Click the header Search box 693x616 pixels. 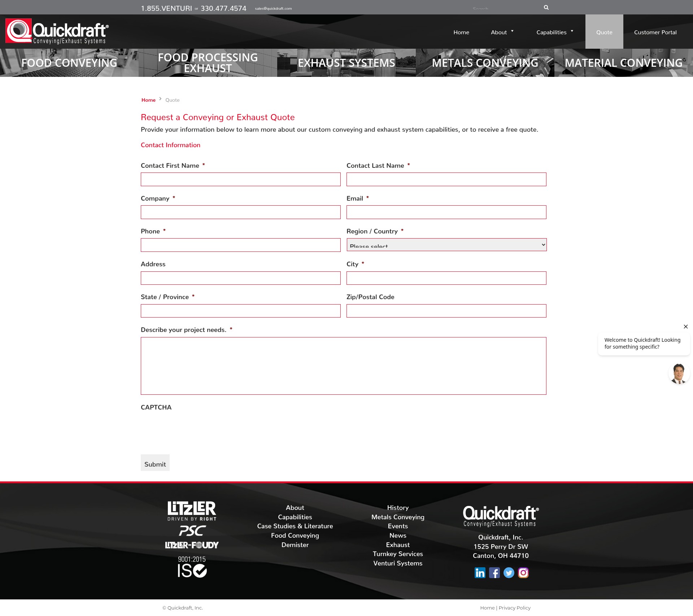pos(505,8)
